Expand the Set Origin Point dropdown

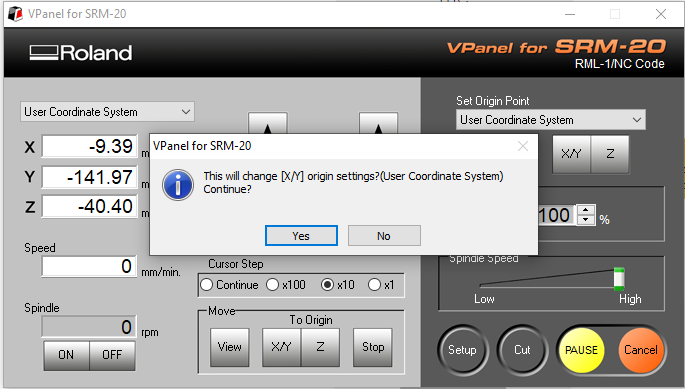[550, 120]
